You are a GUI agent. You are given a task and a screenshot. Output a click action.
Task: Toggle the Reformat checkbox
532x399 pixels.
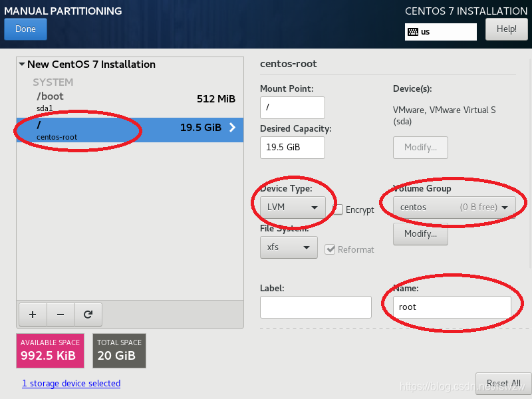330,249
